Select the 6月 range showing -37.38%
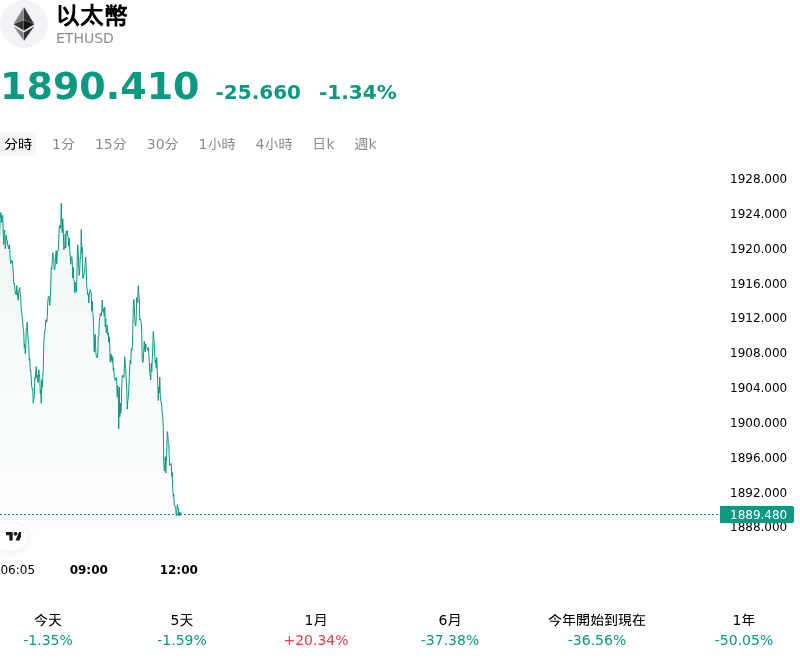 coord(449,630)
